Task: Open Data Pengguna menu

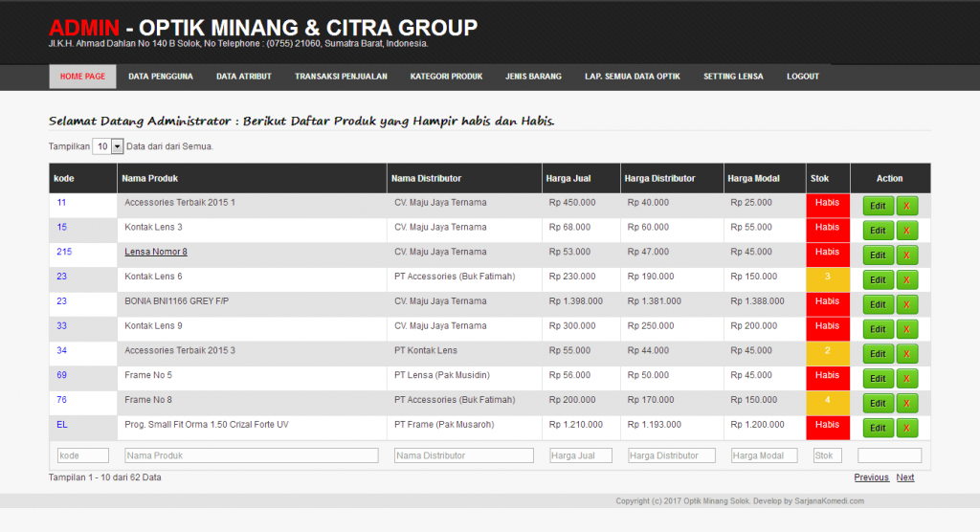Action: [161, 77]
